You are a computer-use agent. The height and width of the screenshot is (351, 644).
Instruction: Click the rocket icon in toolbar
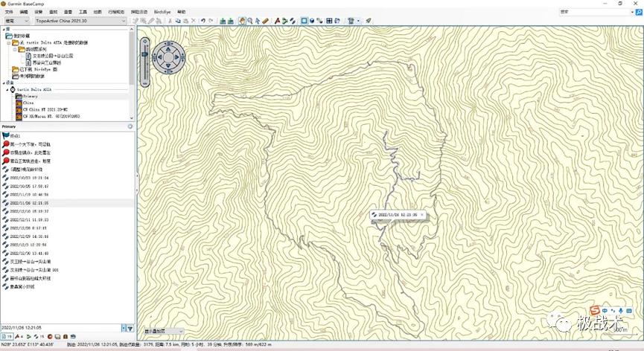click(x=368, y=21)
